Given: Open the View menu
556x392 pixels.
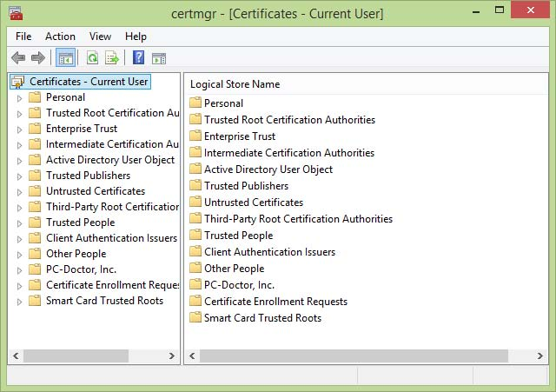Looking at the screenshot, I should click(x=100, y=37).
